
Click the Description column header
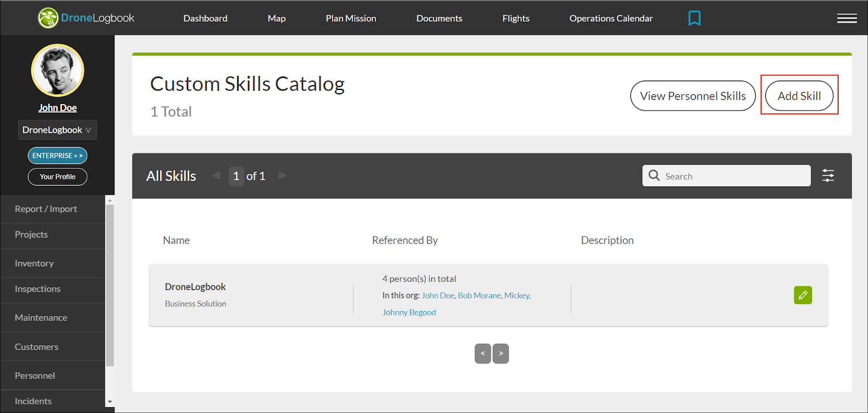(607, 240)
